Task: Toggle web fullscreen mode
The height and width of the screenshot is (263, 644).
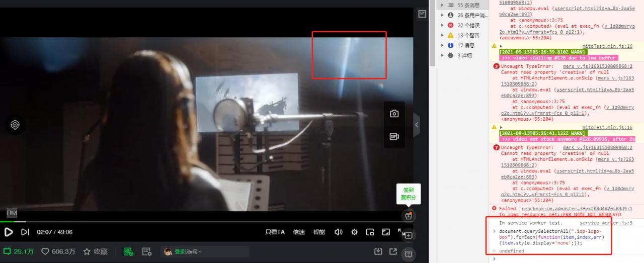Action: [385, 232]
